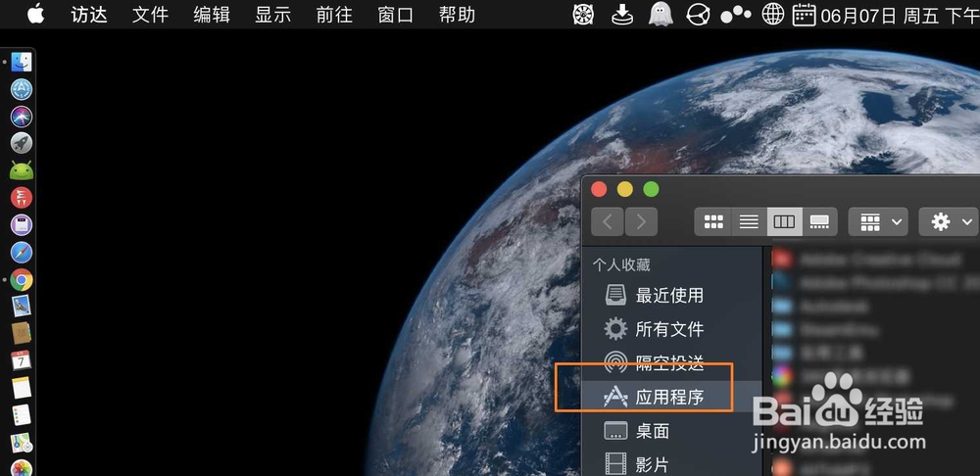This screenshot has width=980, height=476.
Task: Click the ghost menu bar icon
Action: coord(661,15)
